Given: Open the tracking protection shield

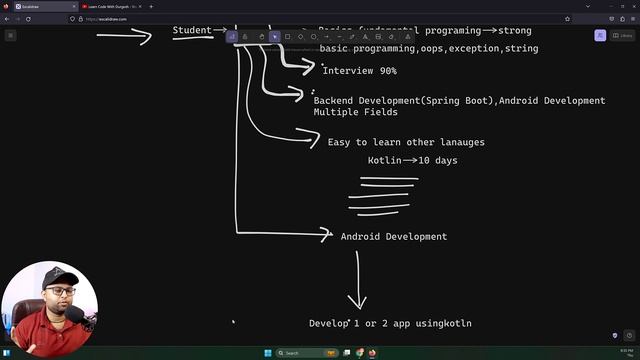Looking at the screenshot, I should pos(72,19).
